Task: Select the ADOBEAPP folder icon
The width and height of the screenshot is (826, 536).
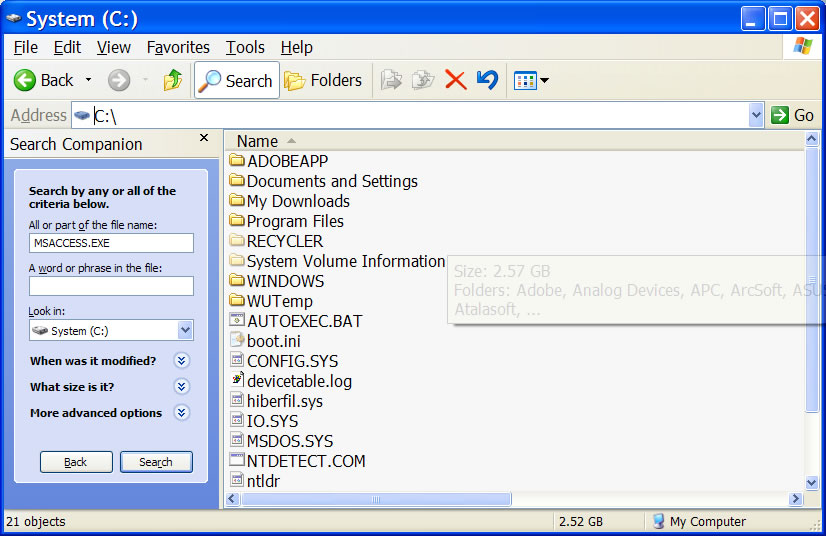Action: (238, 160)
